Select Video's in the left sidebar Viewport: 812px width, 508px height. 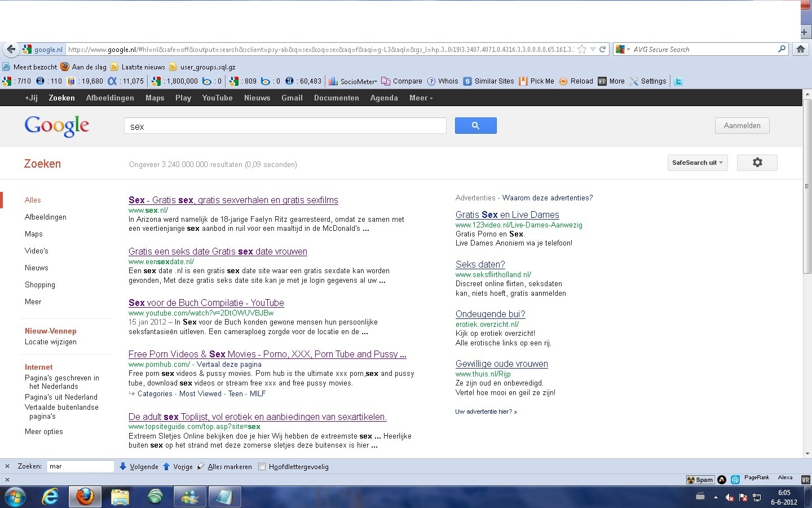[37, 251]
